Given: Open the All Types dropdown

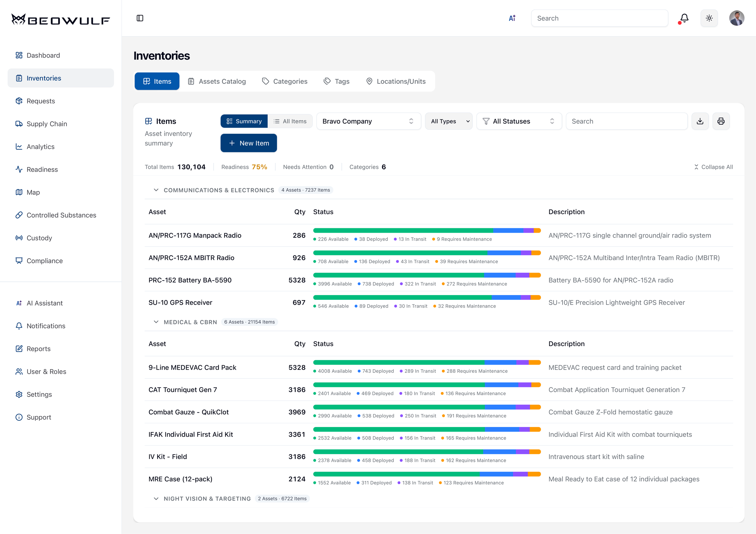Looking at the screenshot, I should point(449,121).
